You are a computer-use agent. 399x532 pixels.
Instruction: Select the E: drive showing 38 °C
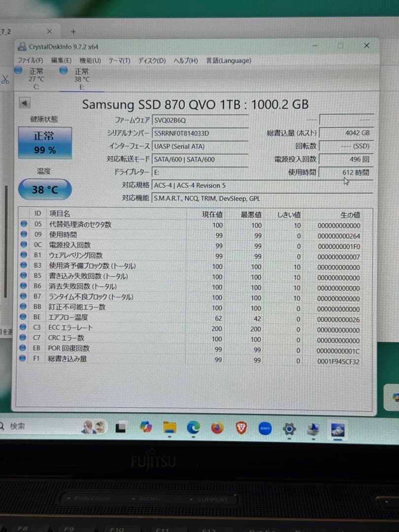(x=81, y=79)
